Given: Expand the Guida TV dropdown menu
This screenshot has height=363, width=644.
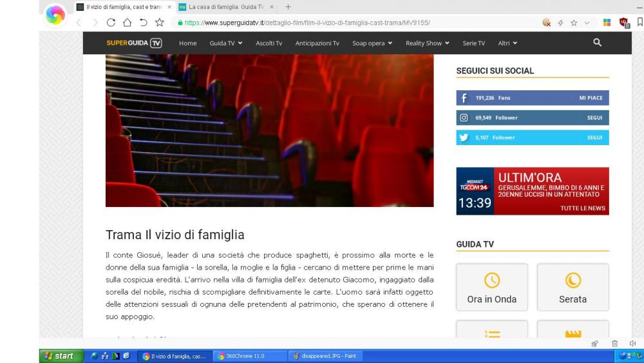Looking at the screenshot, I should (x=226, y=43).
